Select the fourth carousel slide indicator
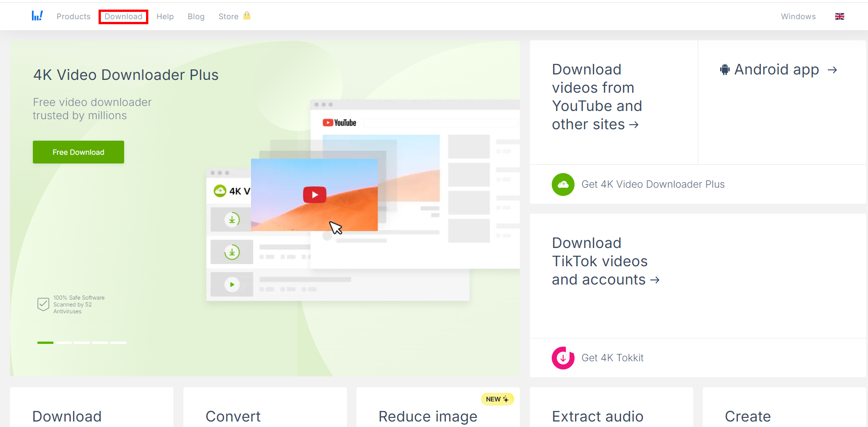The width and height of the screenshot is (868, 427). pyautogui.click(x=100, y=343)
